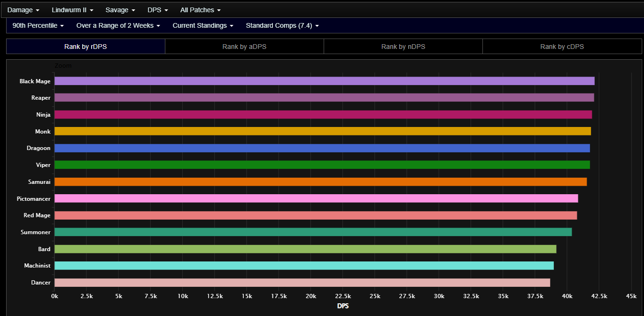Open the 90th Percentile dropdown
Viewport: 644px width, 316px height.
(x=38, y=25)
